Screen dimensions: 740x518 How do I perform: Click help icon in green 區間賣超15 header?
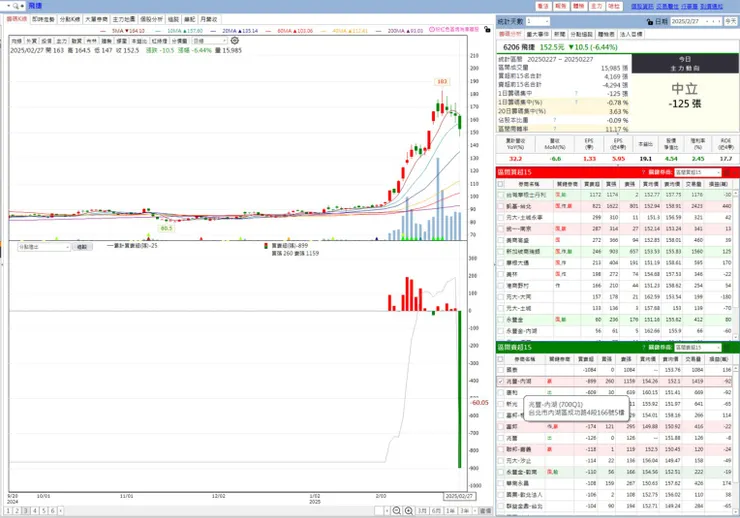643,347
